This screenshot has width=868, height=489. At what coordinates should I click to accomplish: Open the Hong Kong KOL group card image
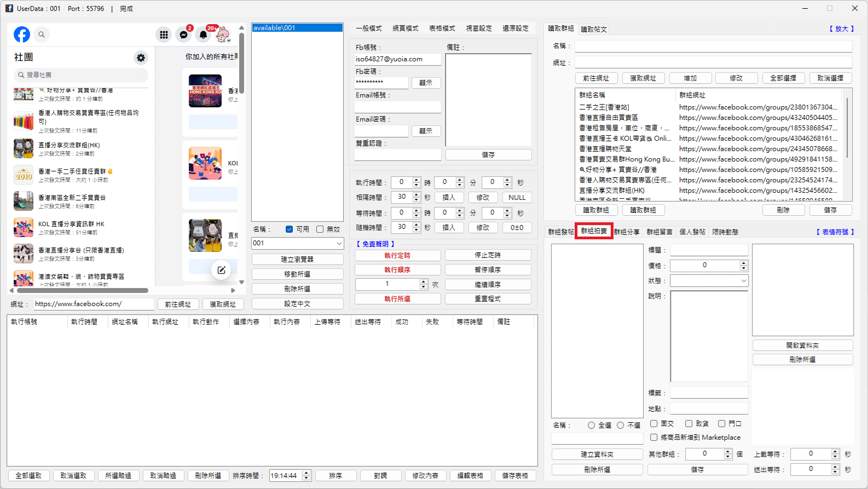205,91
